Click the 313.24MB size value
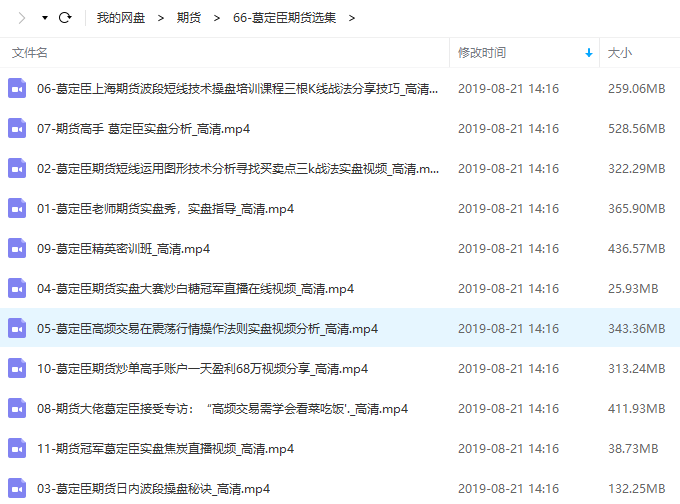The height and width of the screenshot is (504, 680). (637, 369)
